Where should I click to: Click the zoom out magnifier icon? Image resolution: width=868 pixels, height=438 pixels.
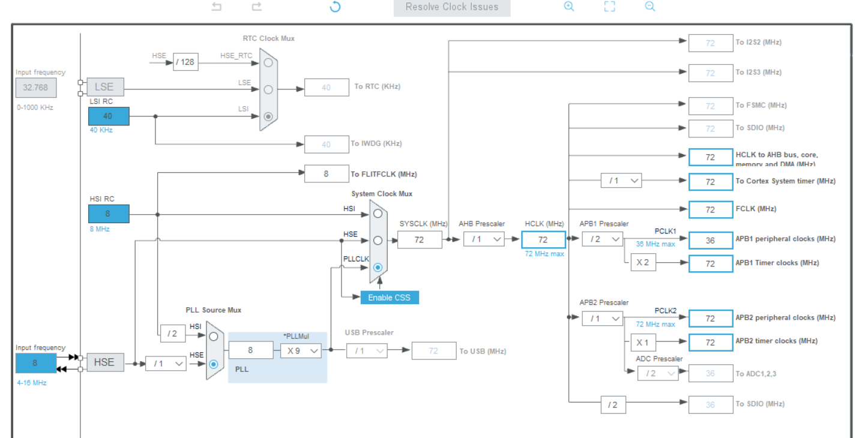tap(650, 7)
